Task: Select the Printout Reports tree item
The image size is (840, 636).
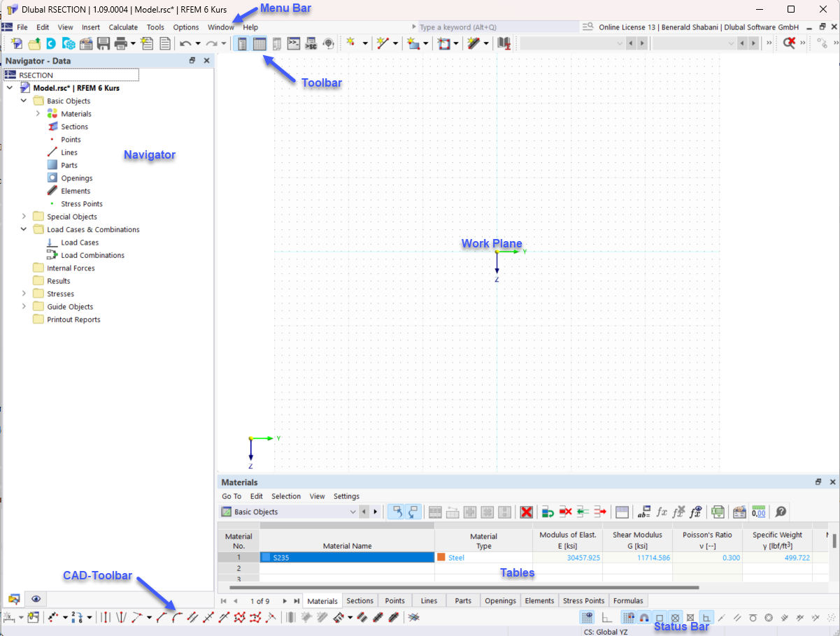Action: point(73,319)
